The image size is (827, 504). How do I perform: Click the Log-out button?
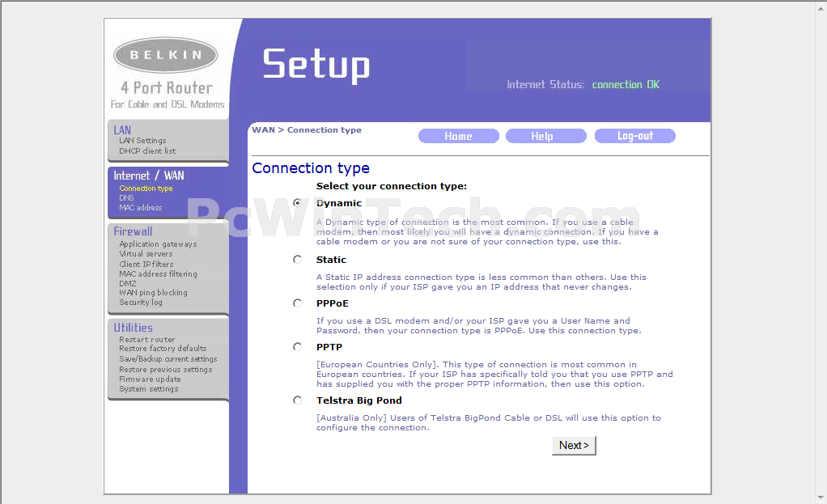635,136
